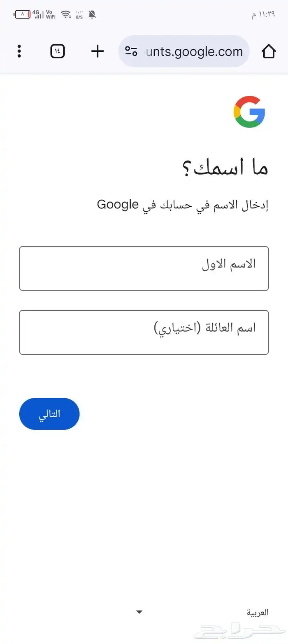Click the language dropdown arrow at bottom
This screenshot has height=644, width=288.
click(x=139, y=612)
